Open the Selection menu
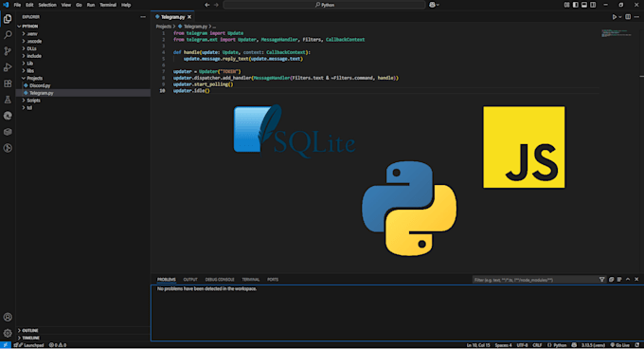The width and height of the screenshot is (644, 349). pyautogui.click(x=47, y=5)
